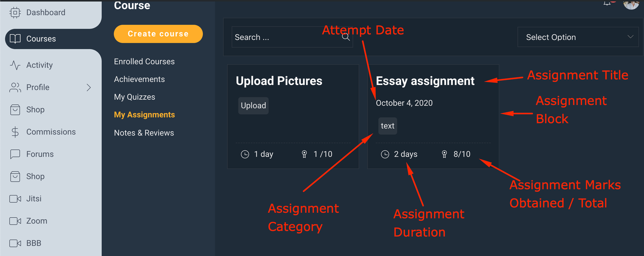Select the text category tag
Screen dimensions: 644x256
[x=388, y=126]
